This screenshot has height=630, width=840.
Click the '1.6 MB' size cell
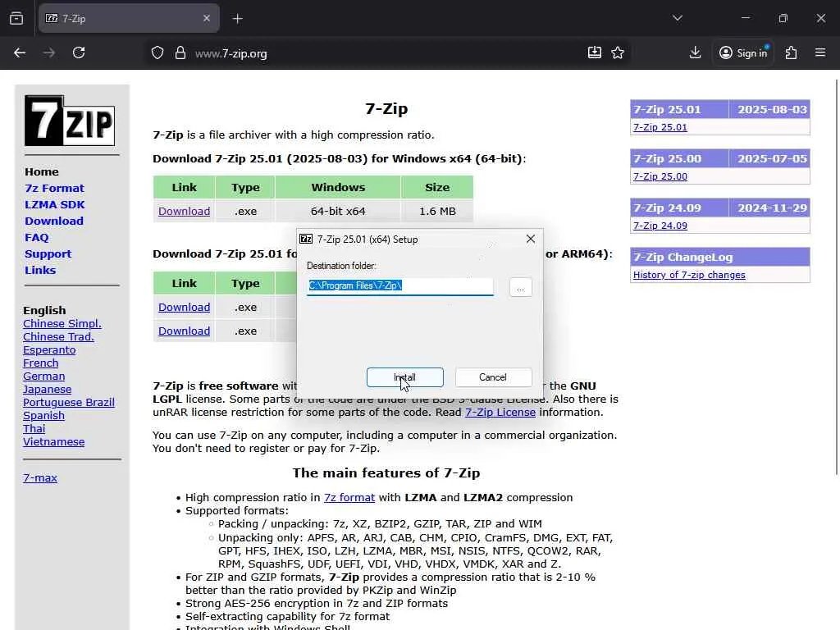[437, 211]
